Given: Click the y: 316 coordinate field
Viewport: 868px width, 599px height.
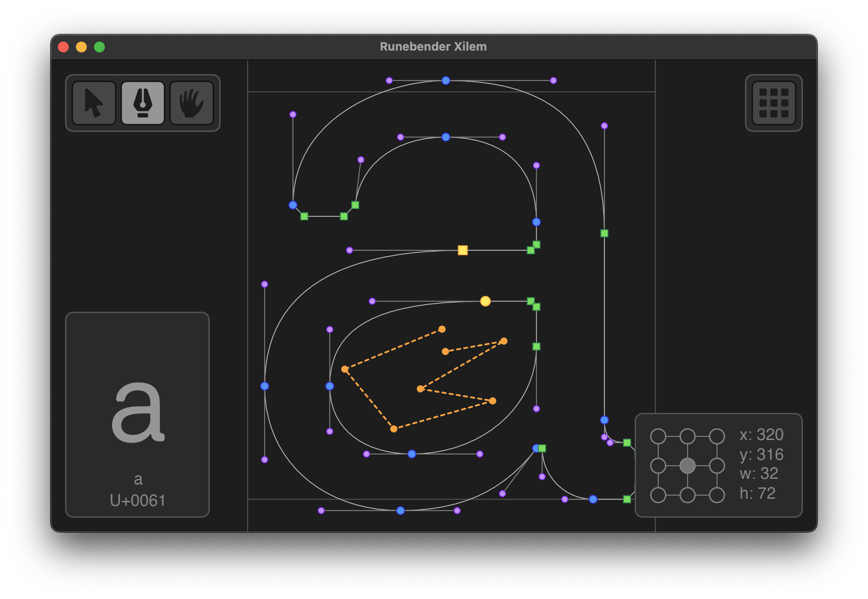Looking at the screenshot, I should click(761, 454).
